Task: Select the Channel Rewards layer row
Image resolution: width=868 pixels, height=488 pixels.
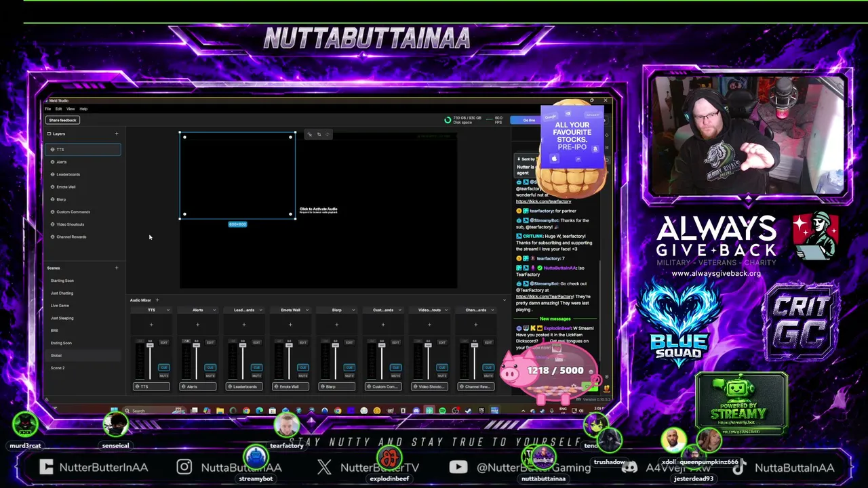Action: coord(83,237)
